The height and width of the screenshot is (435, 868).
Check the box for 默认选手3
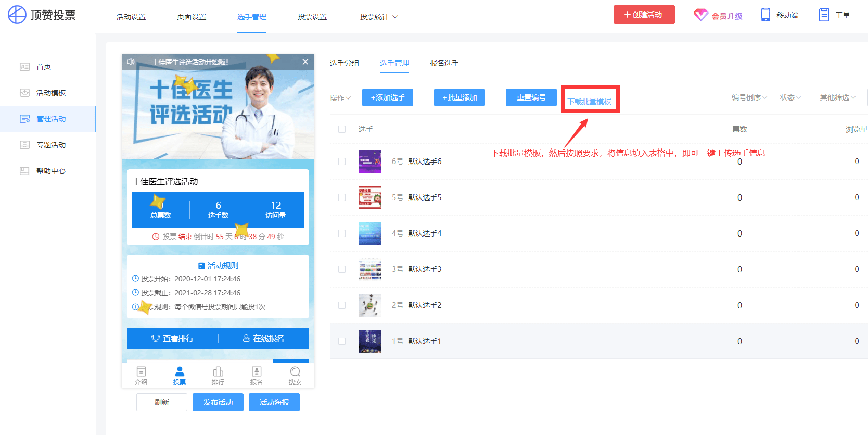[342, 269]
